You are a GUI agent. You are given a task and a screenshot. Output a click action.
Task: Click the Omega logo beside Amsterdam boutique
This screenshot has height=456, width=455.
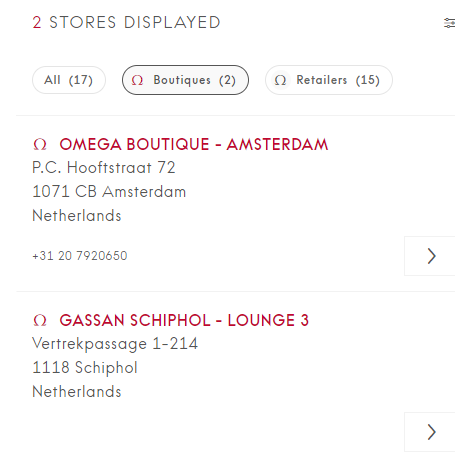point(40,144)
